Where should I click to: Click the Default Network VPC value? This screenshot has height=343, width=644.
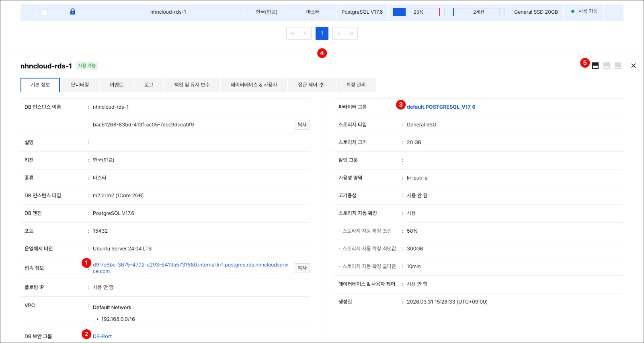tap(112, 308)
